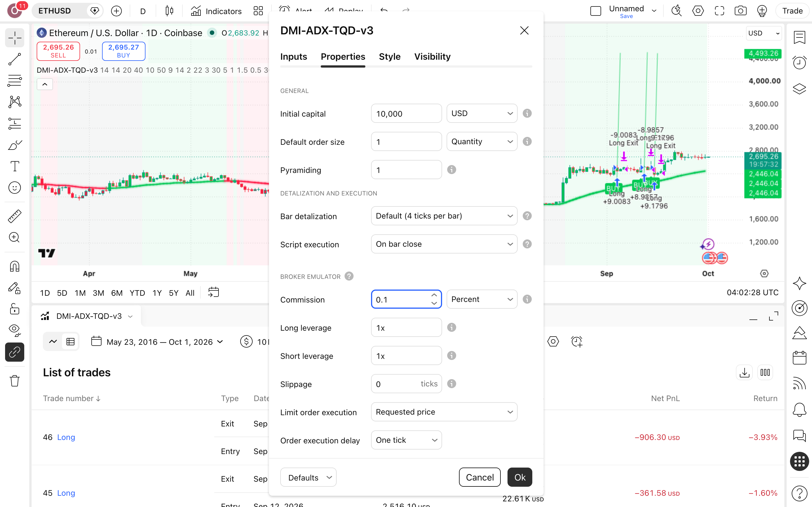Open the Defaults dropdown
The width and height of the screenshot is (812, 507).
click(x=308, y=477)
